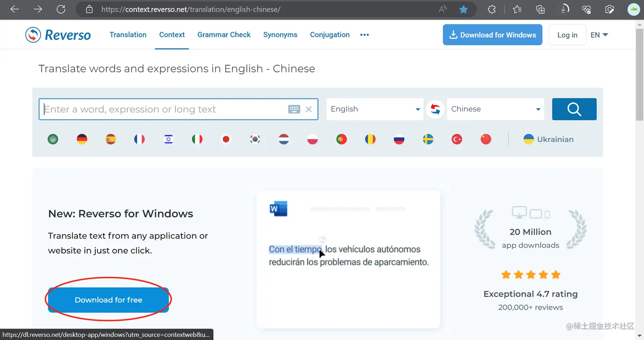Choose the Japanese flag
Screen dimensions: 644x340
(226, 139)
